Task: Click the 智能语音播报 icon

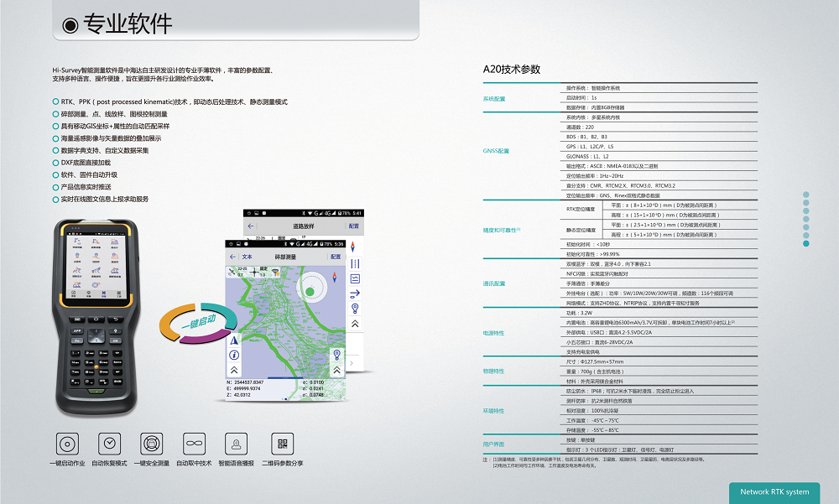Action: [237, 444]
